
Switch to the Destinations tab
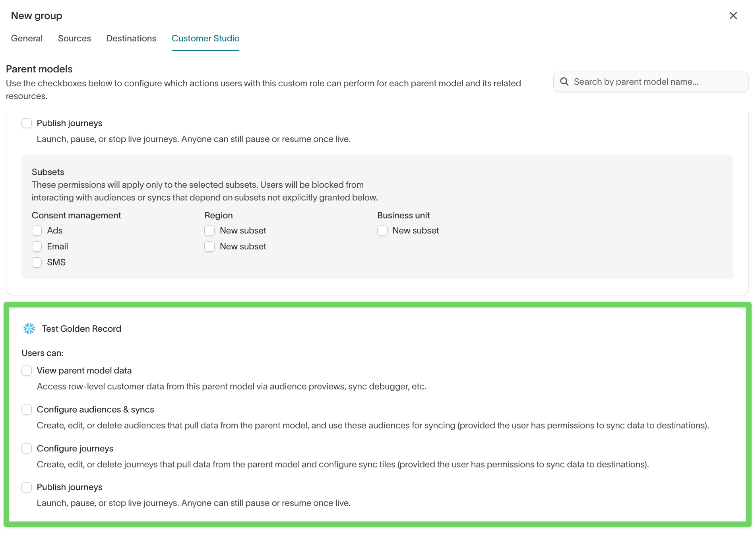131,38
